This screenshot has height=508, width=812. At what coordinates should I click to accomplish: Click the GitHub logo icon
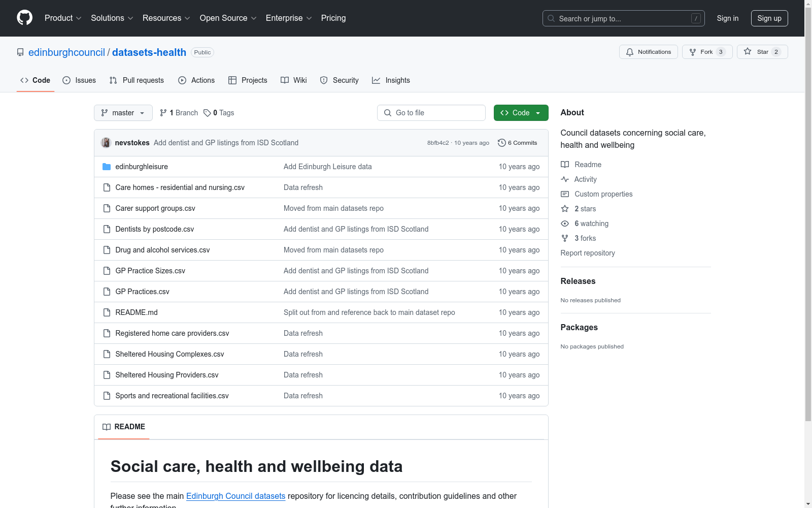pos(24,18)
